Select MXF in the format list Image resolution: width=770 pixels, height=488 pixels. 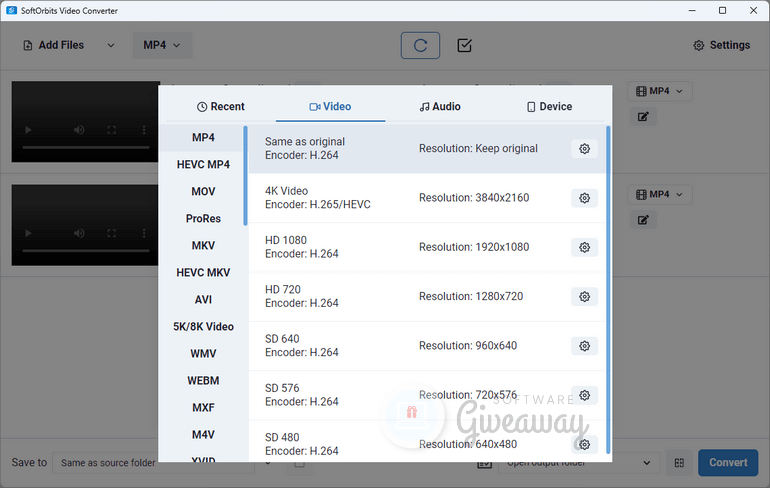coord(203,407)
